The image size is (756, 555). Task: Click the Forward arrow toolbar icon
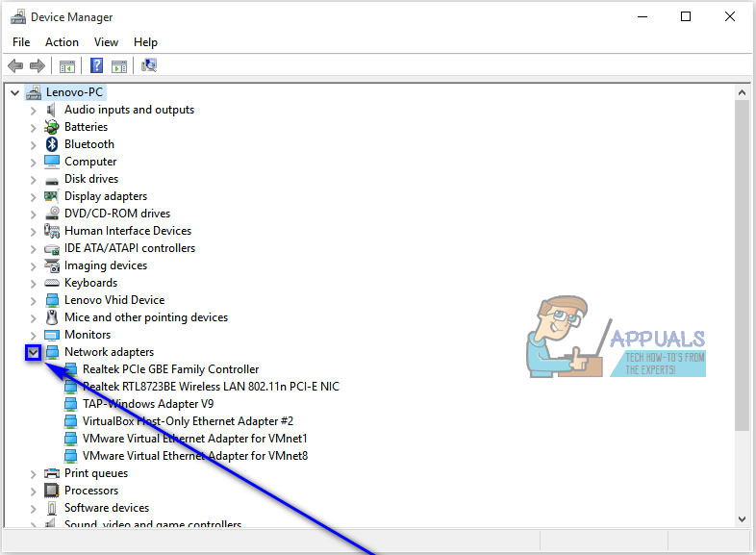38,65
